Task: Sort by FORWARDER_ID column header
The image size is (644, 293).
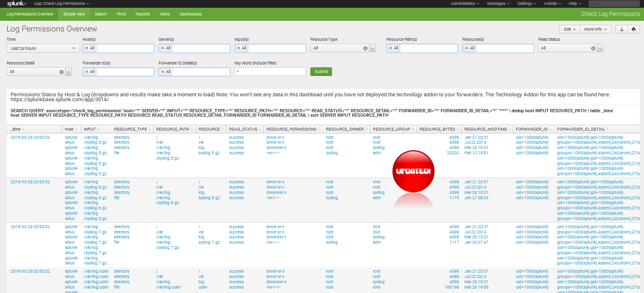Action: coord(533,129)
